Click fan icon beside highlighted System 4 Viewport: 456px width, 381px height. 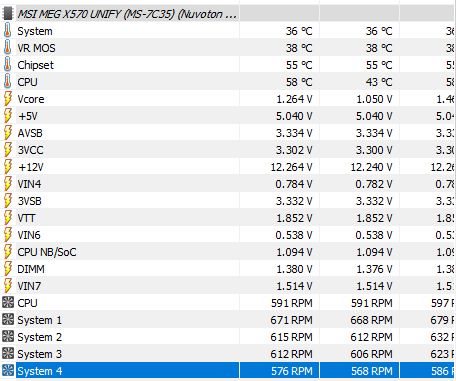[x=8, y=370]
